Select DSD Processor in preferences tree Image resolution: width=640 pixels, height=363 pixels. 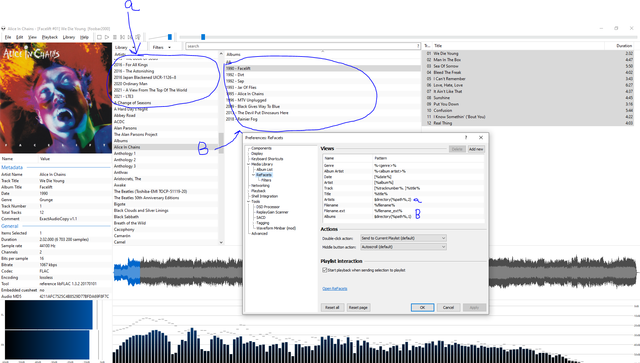pyautogui.click(x=268, y=207)
